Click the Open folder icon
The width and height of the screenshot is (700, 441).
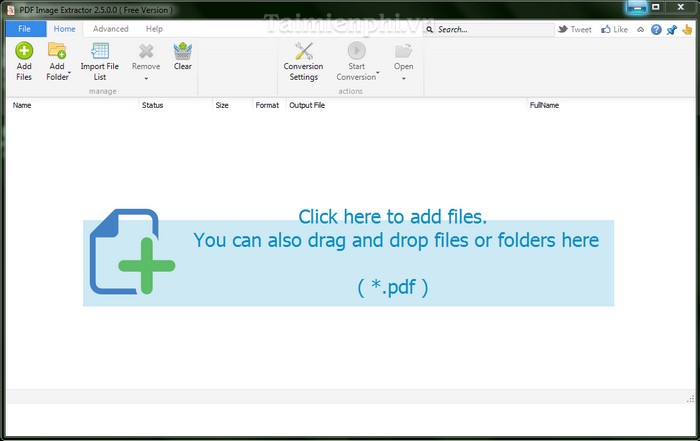(404, 51)
